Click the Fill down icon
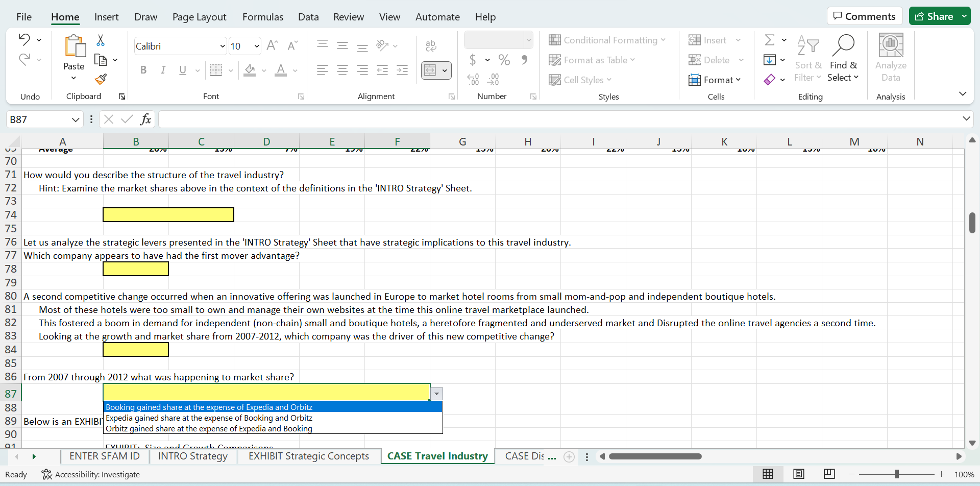The height and width of the screenshot is (486, 980). click(x=769, y=60)
